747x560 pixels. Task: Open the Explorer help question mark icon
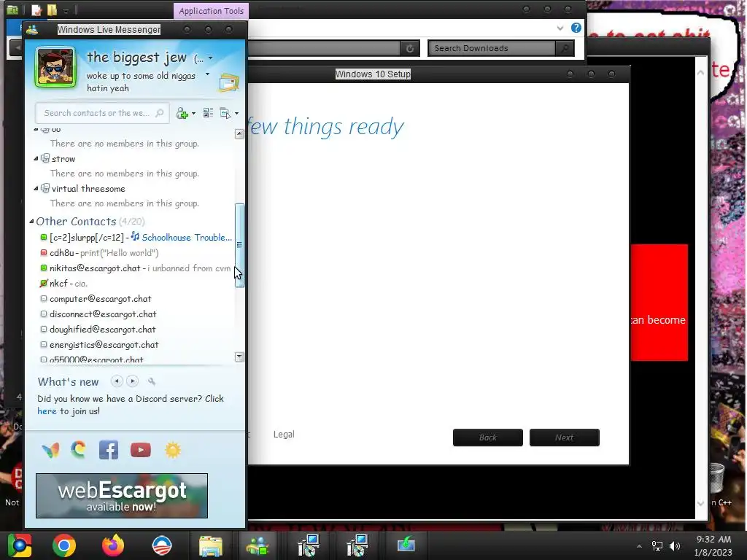(576, 28)
